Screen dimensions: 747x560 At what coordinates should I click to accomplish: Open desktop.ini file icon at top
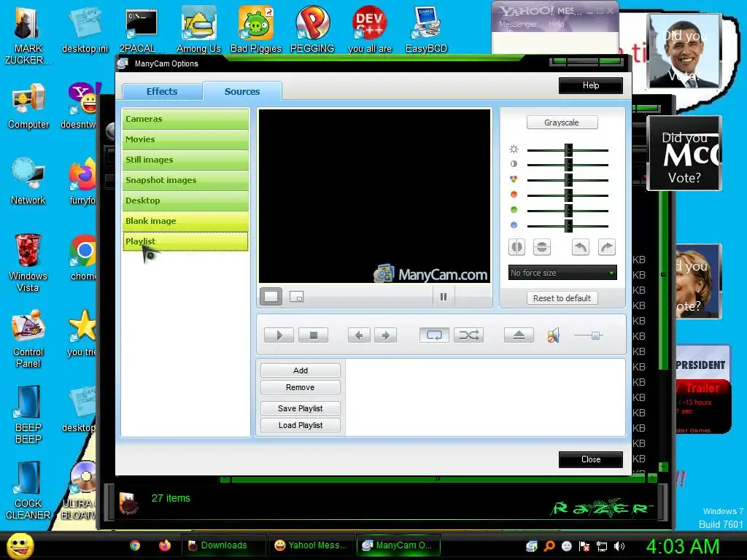tap(85, 29)
